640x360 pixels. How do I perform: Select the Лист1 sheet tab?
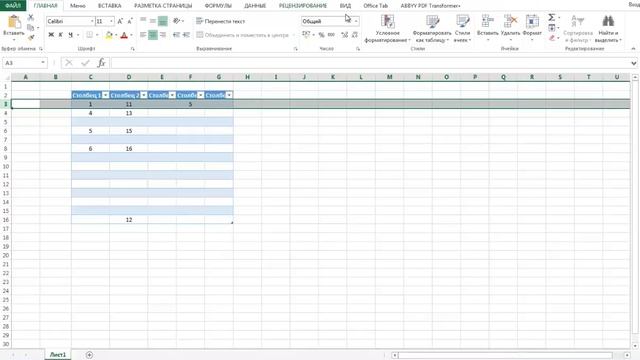click(x=58, y=355)
